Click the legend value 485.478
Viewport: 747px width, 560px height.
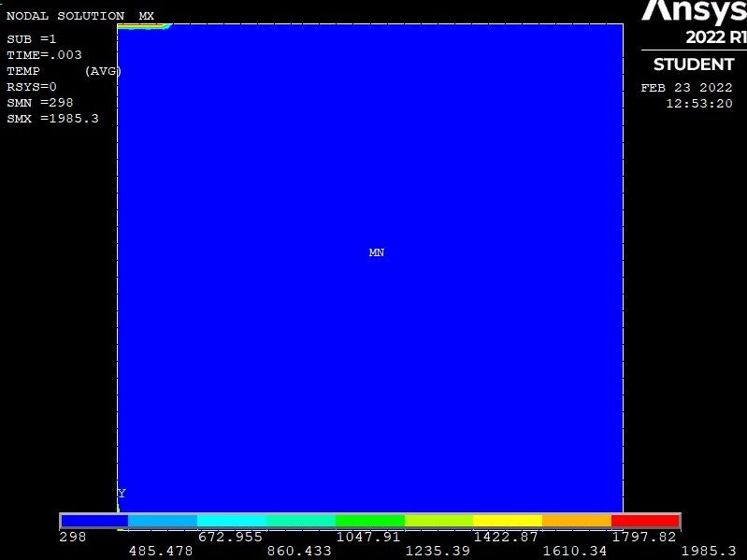[161, 551]
